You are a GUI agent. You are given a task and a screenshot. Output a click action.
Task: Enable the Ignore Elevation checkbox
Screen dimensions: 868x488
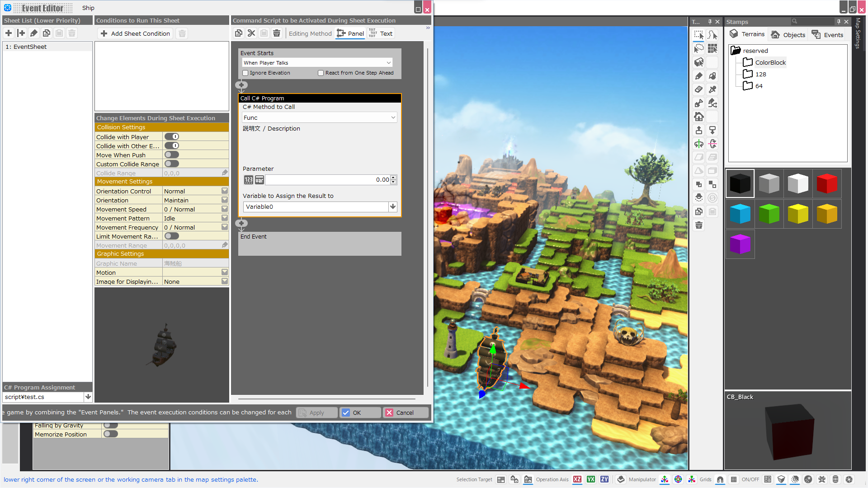point(245,73)
